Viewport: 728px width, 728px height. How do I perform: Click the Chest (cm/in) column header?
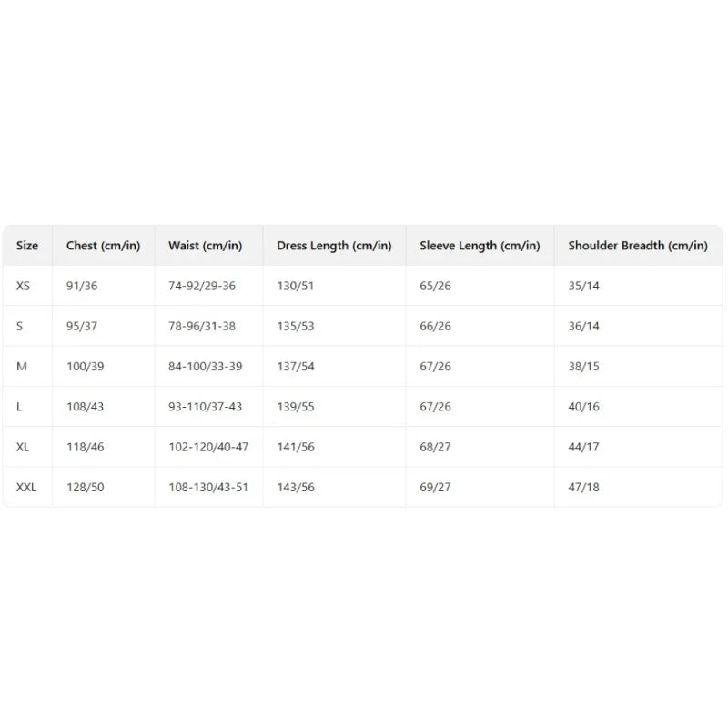coord(103,245)
